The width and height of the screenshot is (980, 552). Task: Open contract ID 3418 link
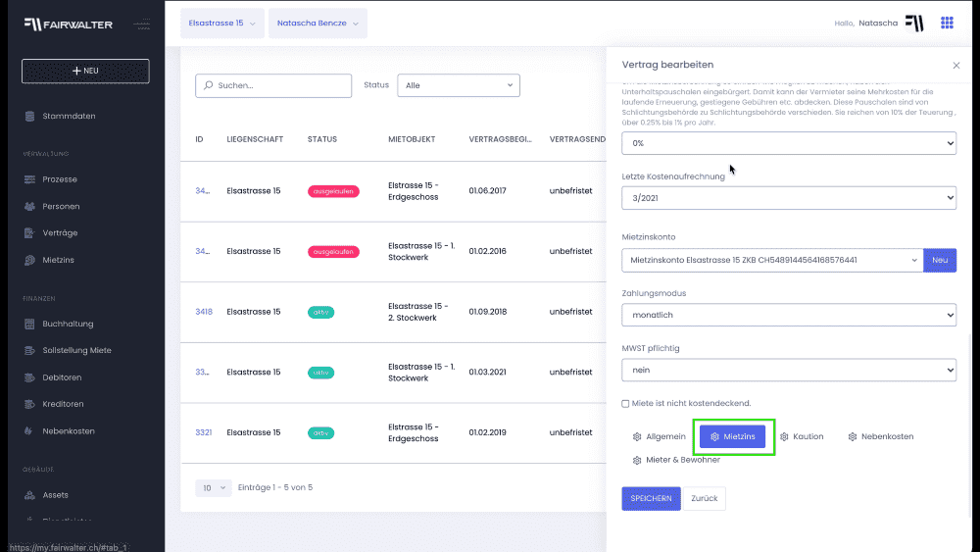coord(204,312)
